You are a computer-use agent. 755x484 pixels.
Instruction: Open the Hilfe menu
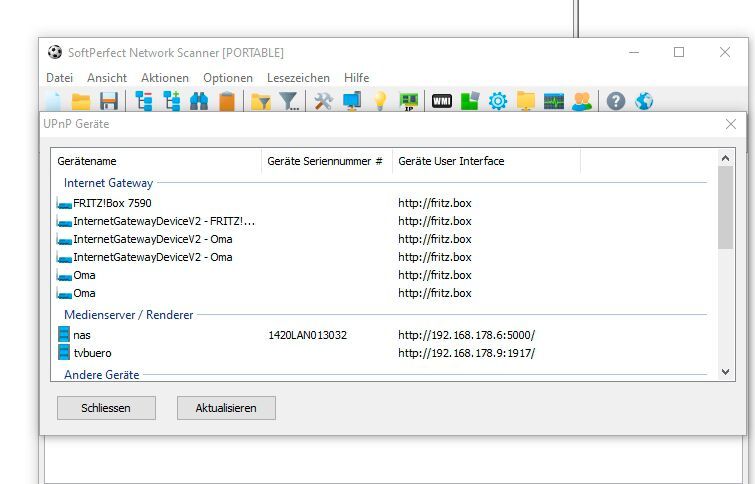pyautogui.click(x=357, y=78)
